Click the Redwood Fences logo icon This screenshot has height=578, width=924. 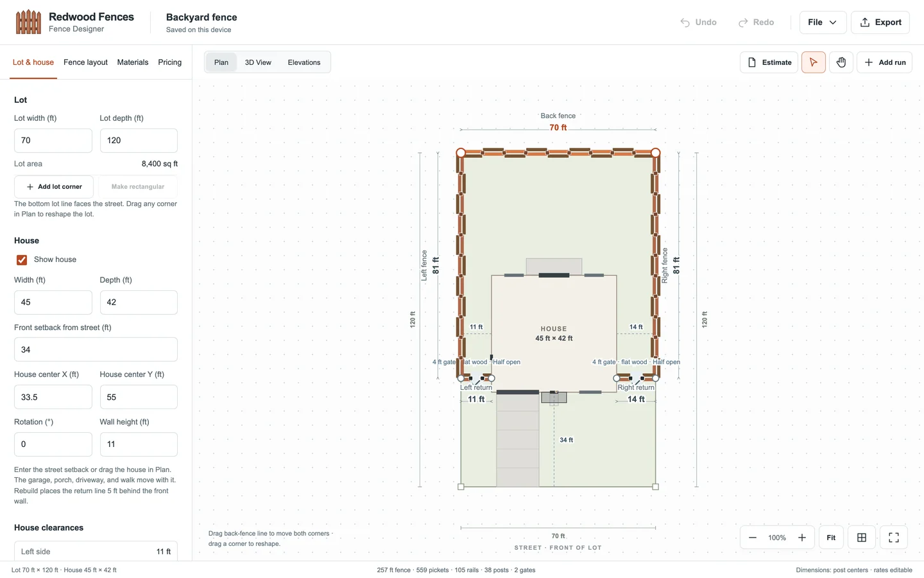(x=28, y=22)
